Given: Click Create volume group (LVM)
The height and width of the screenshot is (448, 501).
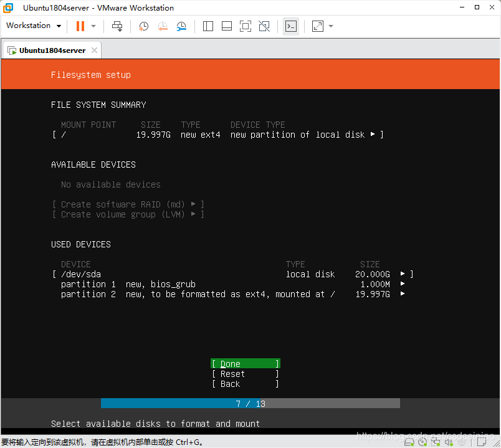Looking at the screenshot, I should coord(128,214).
